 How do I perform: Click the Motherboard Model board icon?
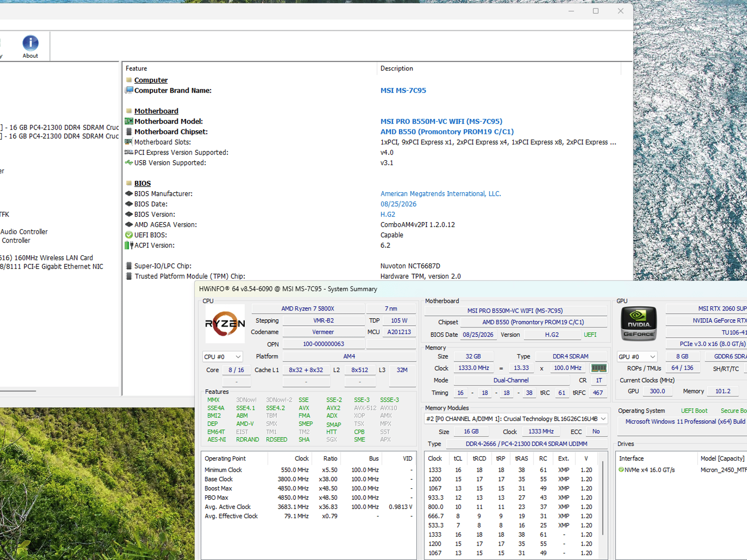129,121
